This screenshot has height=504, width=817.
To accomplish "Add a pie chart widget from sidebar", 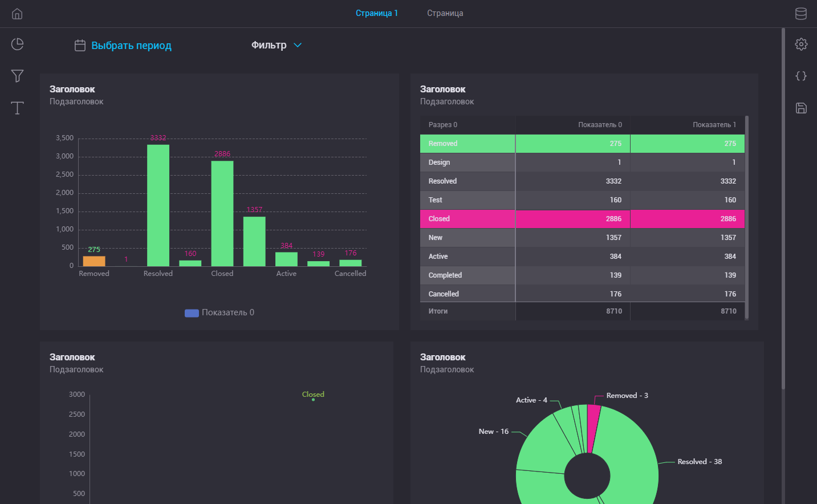I will pos(18,44).
